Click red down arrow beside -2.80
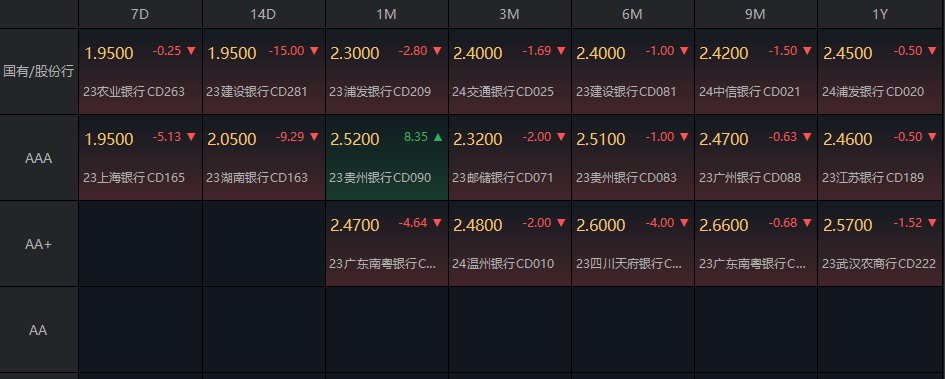The width and height of the screenshot is (945, 379). (437, 51)
